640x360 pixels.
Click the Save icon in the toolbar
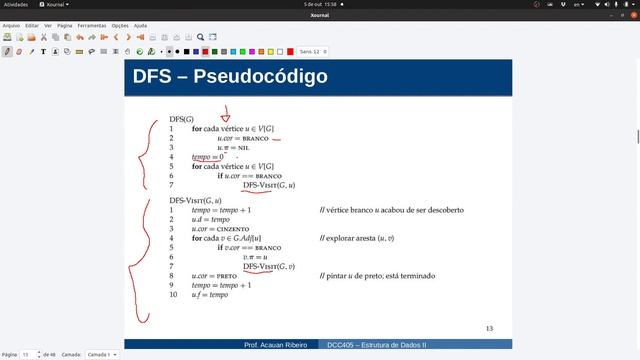(7, 37)
